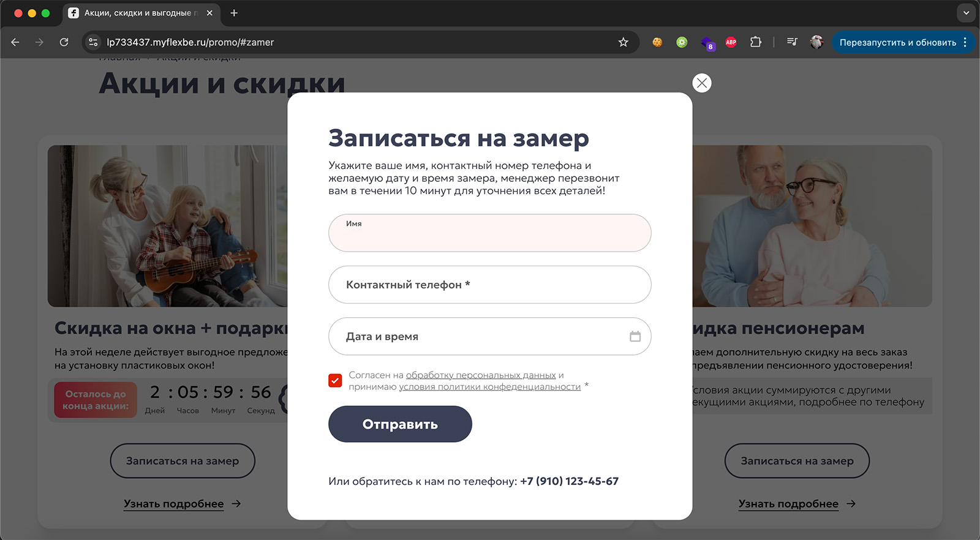Open обработку персональных данных link

(481, 375)
